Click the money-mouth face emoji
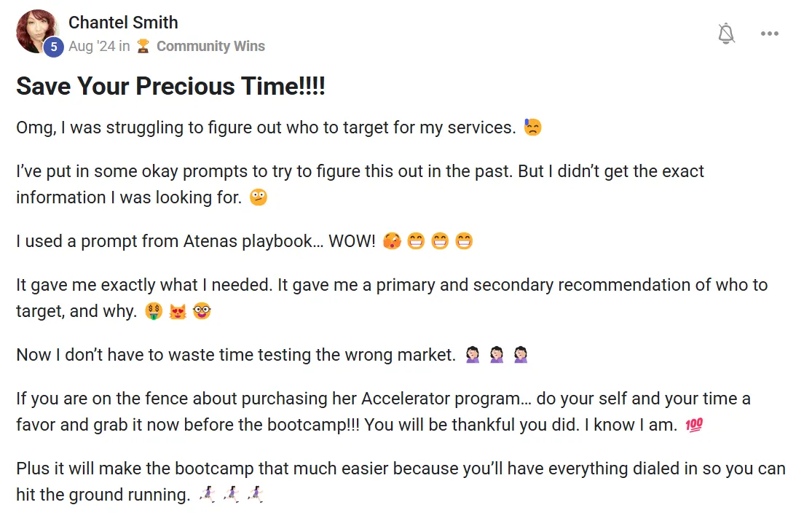Viewport: 812px width, 521px height. coord(154,312)
